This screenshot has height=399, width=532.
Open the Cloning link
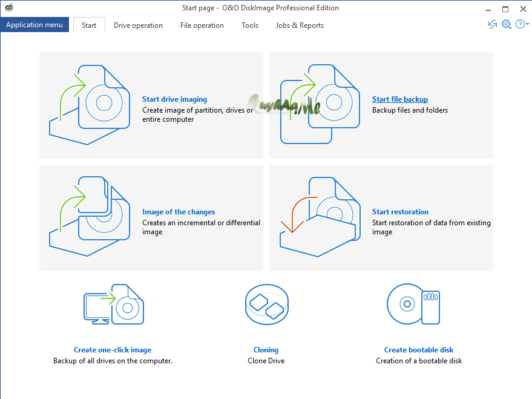pos(266,350)
